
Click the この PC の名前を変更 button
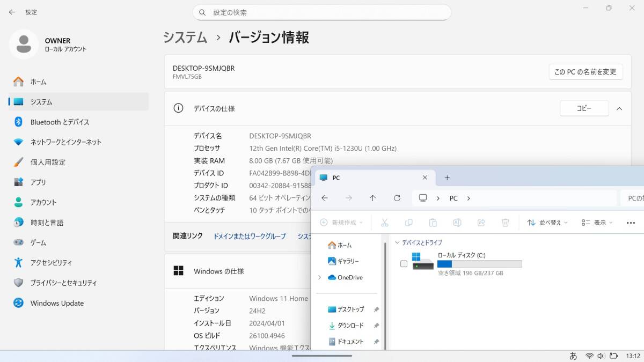click(x=586, y=72)
